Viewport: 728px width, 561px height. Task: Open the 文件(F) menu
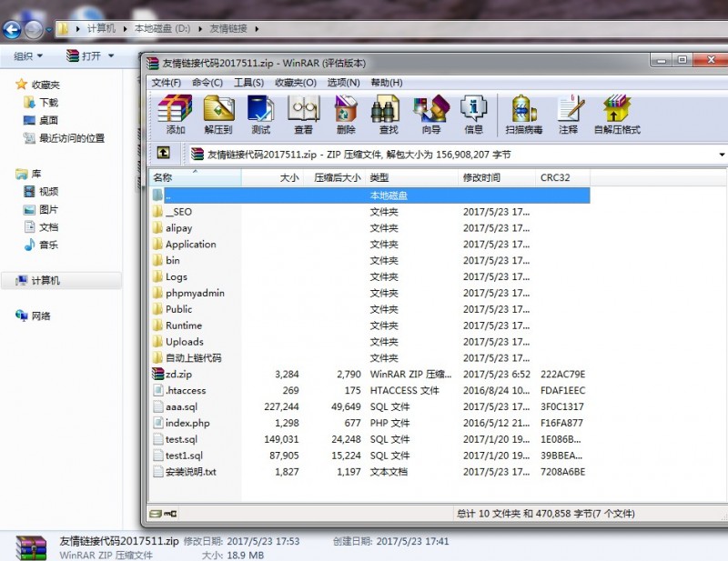(x=167, y=83)
